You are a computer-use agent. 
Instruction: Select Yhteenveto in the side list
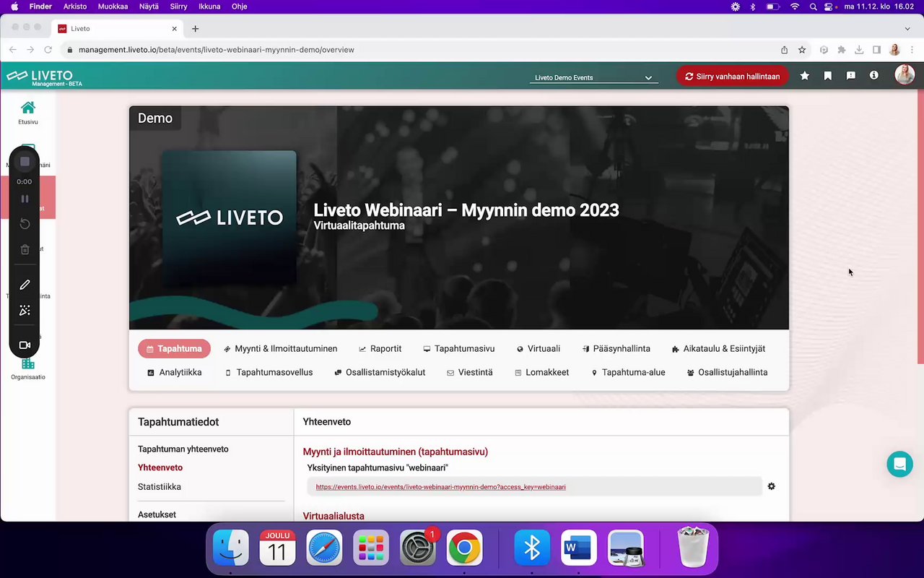coord(160,467)
